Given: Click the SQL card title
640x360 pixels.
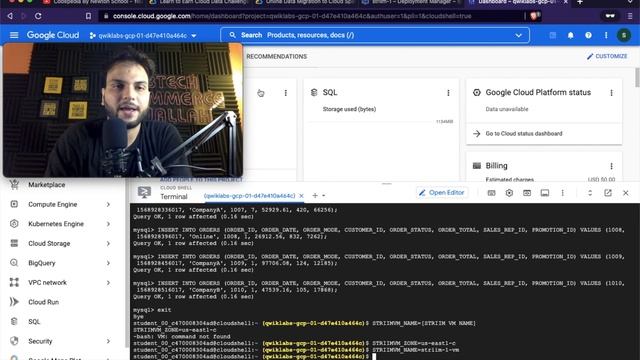Looking at the screenshot, I should click(x=330, y=93).
